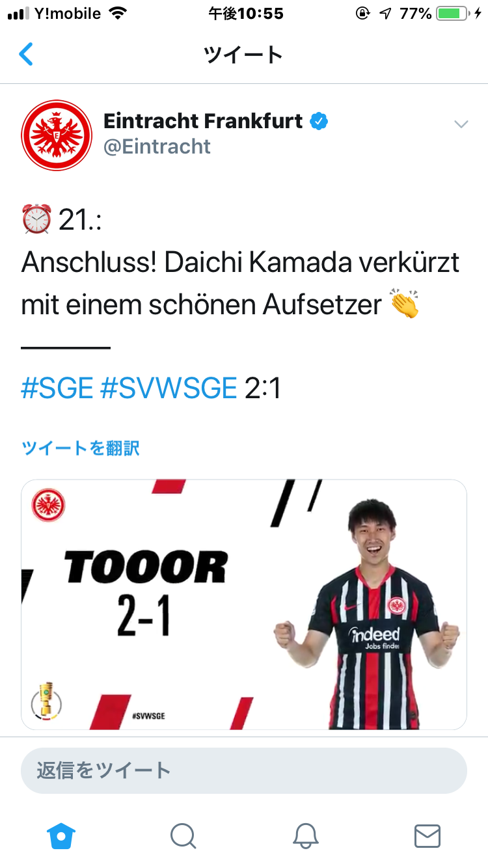Open the Search tab icon
This screenshot has width=488, height=868.
click(183, 836)
